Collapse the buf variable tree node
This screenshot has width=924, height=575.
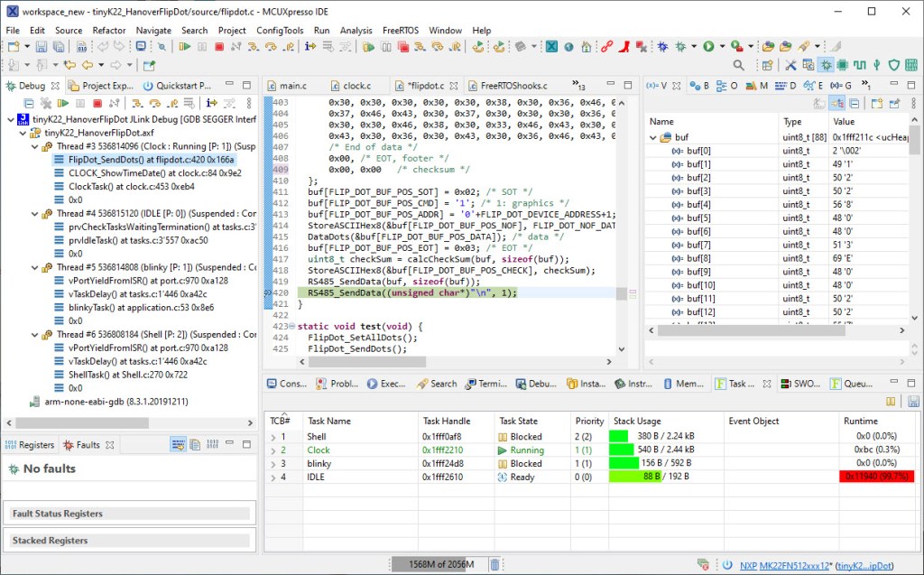652,137
